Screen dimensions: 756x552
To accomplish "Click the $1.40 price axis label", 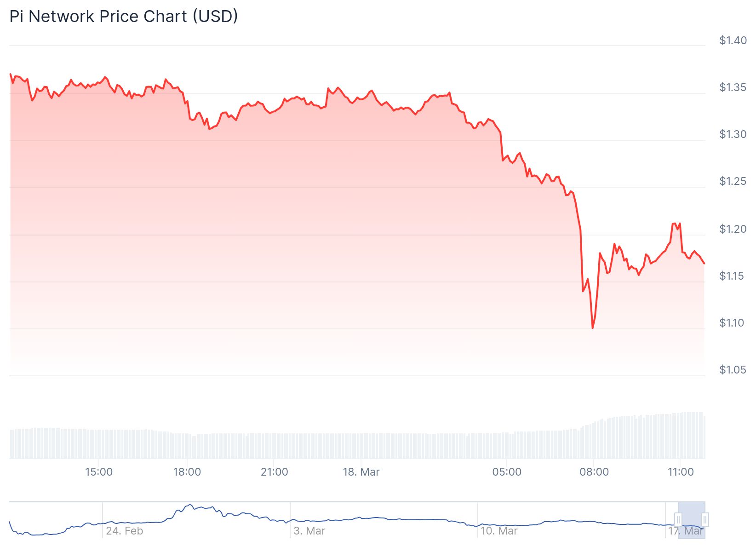I will [x=733, y=40].
